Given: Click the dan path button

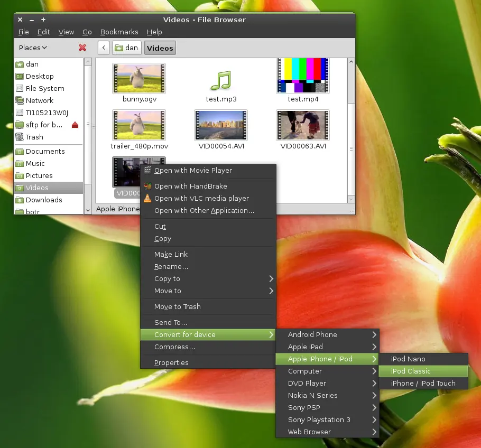Looking at the screenshot, I should [126, 48].
